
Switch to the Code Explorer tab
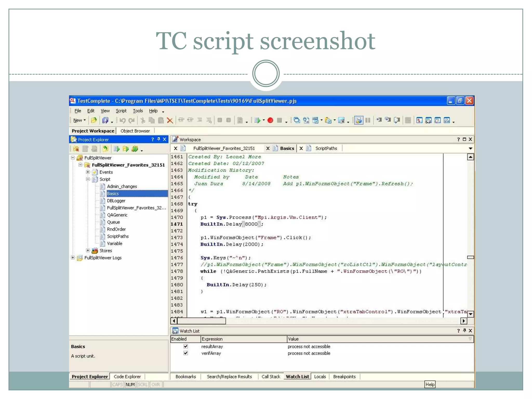(x=127, y=376)
